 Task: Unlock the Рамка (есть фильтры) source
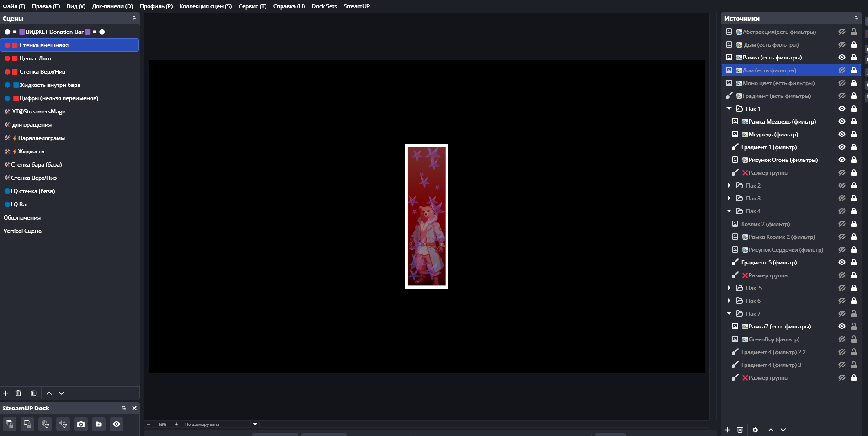[853, 57]
